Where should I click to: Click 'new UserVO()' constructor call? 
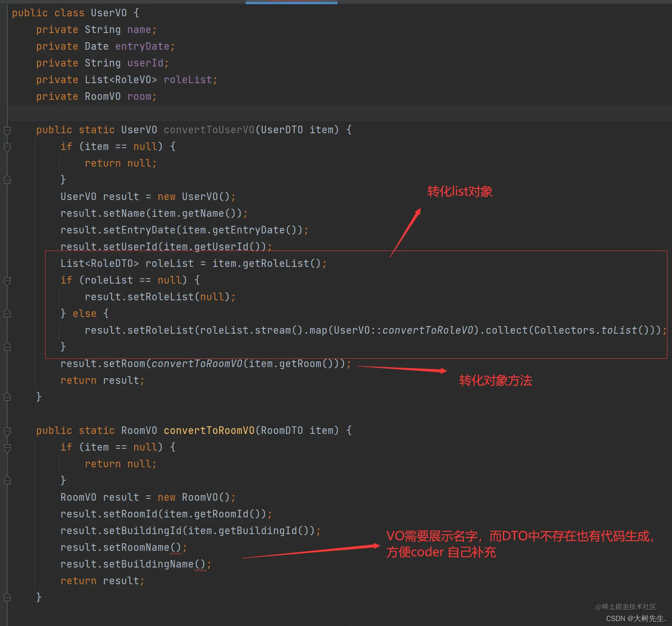[194, 197]
